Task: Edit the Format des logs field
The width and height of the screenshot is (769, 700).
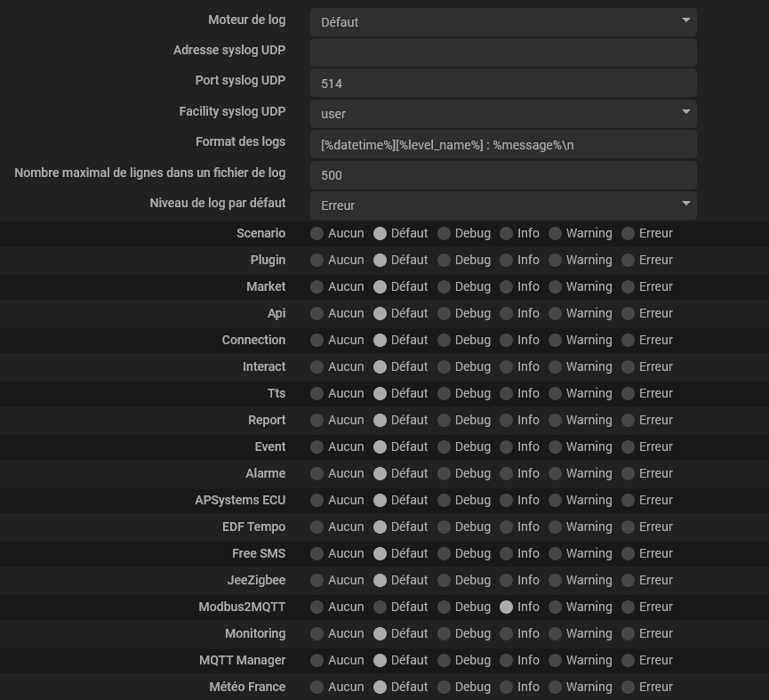Action: click(503, 144)
